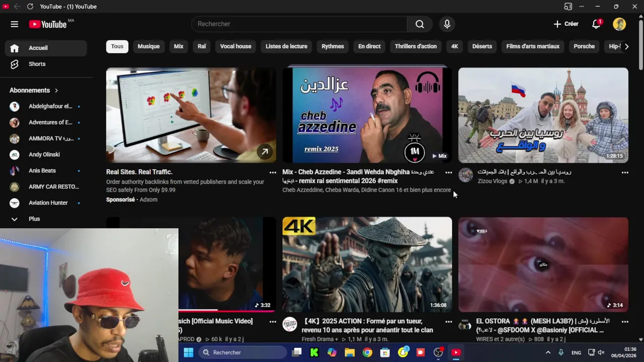
Task: Go back with browser back arrow
Action: pyautogui.click(x=17, y=7)
